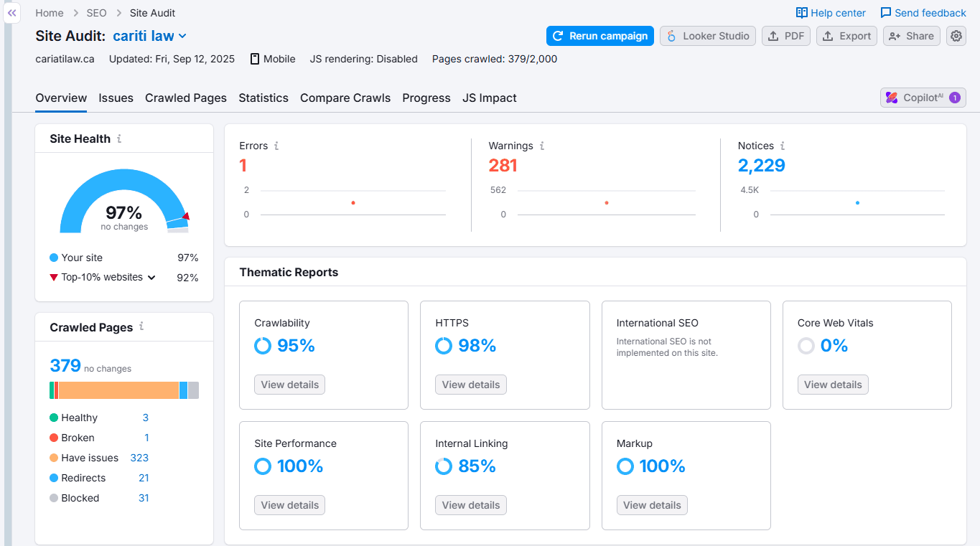Open the Crawled Pages tab

pos(186,98)
